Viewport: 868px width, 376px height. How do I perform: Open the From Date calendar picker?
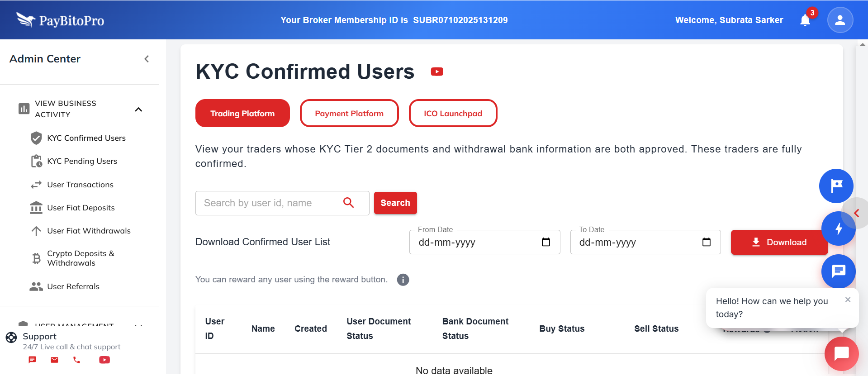546,242
